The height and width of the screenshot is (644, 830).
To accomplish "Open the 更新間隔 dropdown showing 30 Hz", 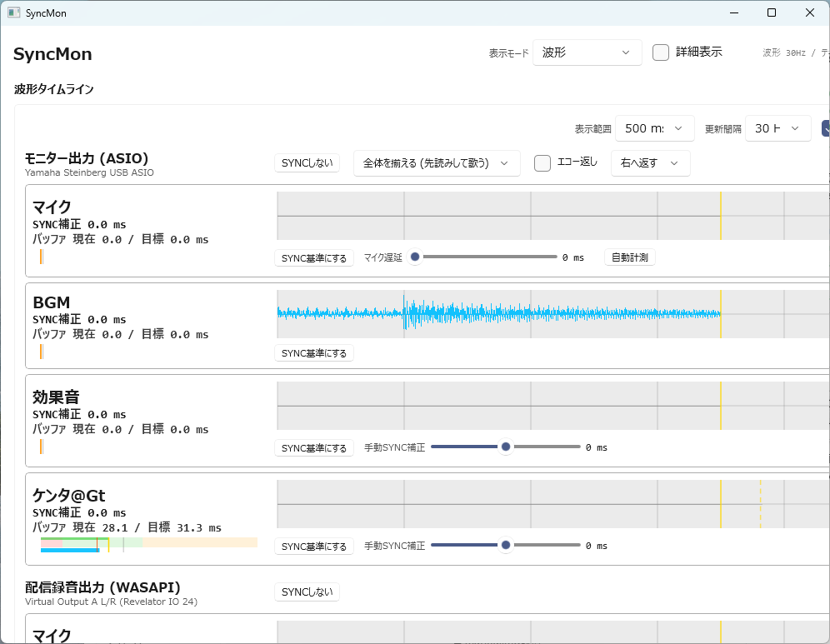I will (778, 128).
